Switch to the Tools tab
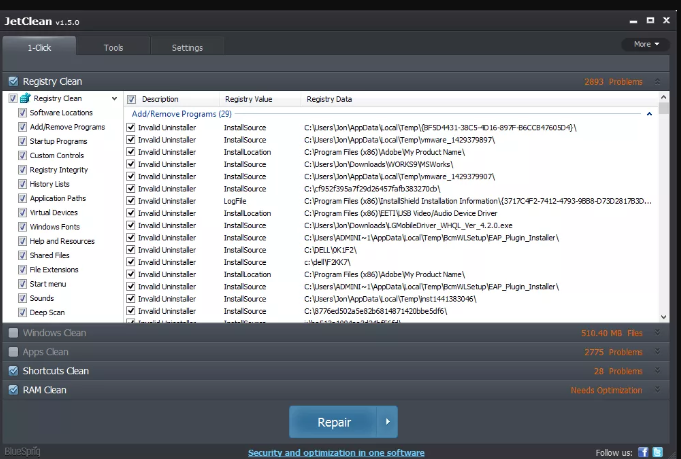The height and width of the screenshot is (459, 681). click(x=113, y=47)
